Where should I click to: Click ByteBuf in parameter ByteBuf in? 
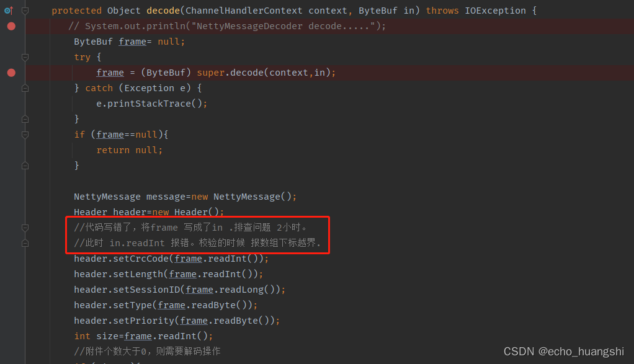(x=378, y=11)
